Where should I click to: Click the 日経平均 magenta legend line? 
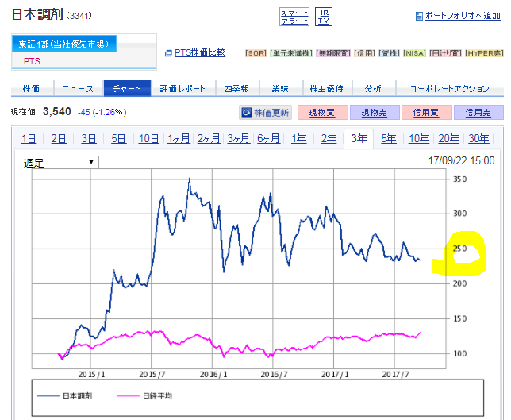click(x=128, y=396)
